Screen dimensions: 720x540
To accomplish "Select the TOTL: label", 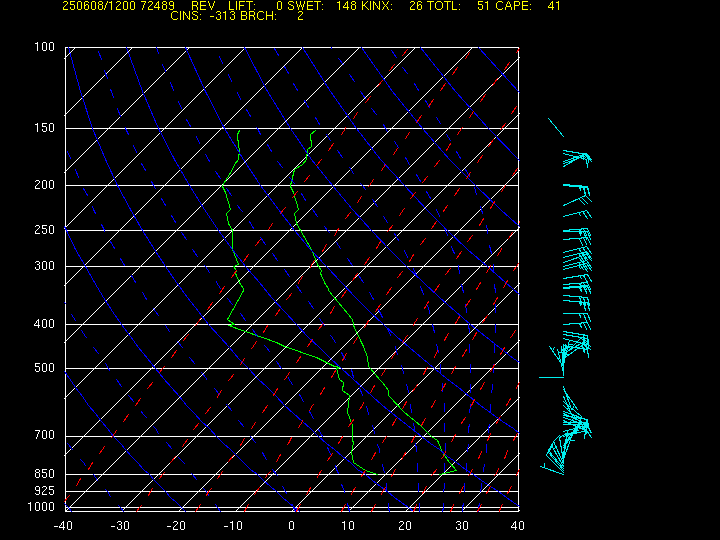I will [444, 6].
